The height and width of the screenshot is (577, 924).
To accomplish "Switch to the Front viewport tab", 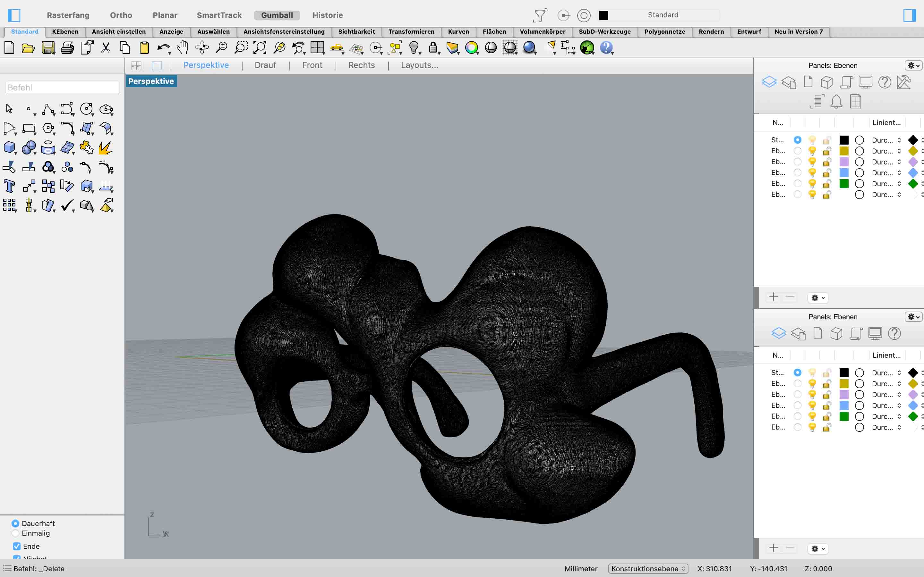I will (312, 65).
